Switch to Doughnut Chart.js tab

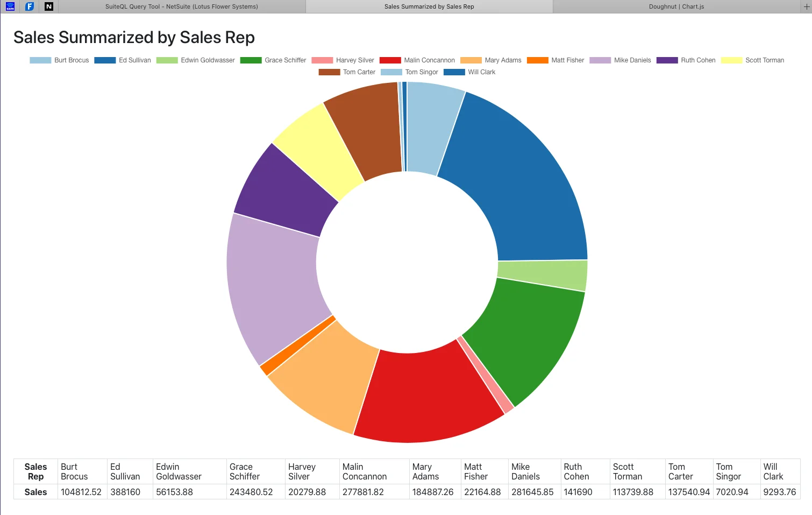[x=676, y=6]
